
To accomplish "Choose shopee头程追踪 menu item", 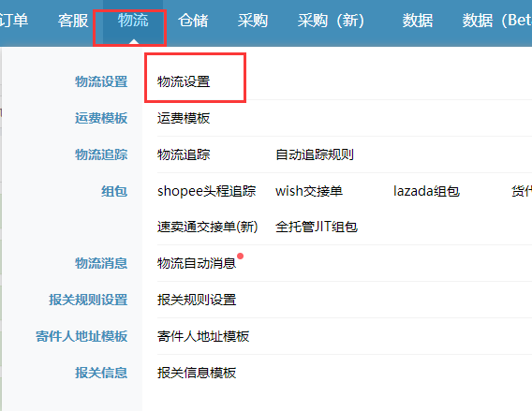I will click(x=206, y=191).
